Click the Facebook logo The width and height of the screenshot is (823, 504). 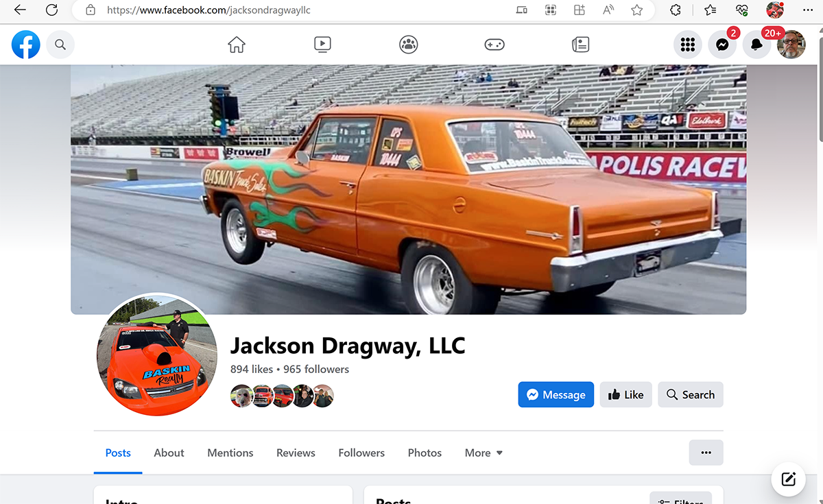pos(26,45)
